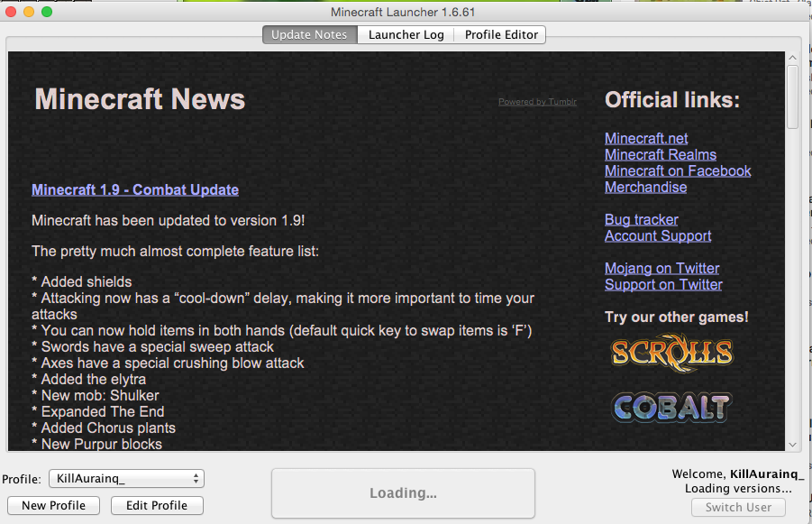The height and width of the screenshot is (524, 812).
Task: Open the Bug tracker link
Action: coord(641,220)
